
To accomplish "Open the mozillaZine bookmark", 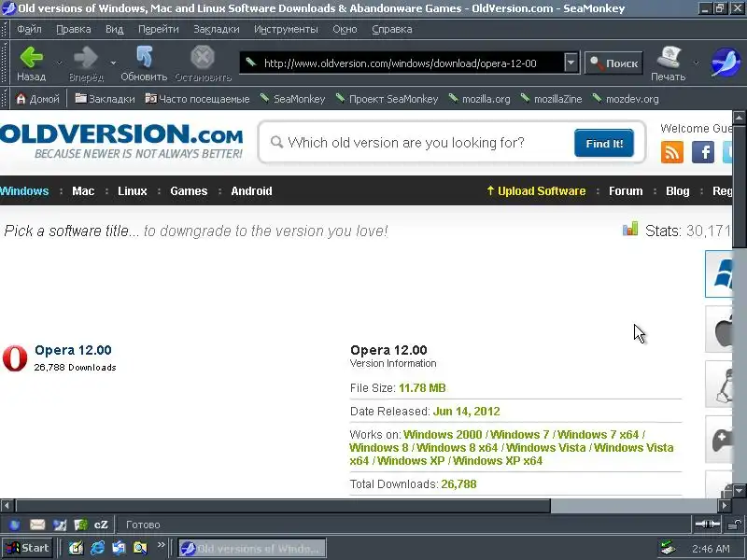I will (x=551, y=99).
